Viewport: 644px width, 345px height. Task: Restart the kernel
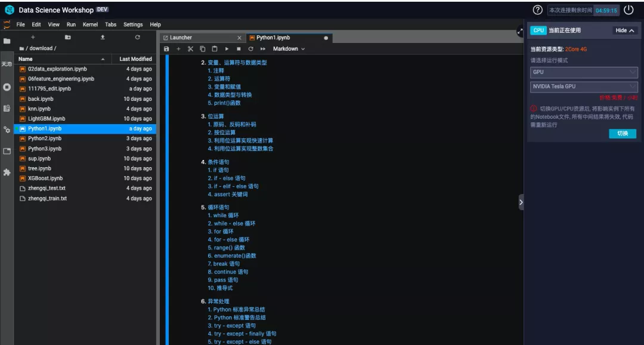250,48
